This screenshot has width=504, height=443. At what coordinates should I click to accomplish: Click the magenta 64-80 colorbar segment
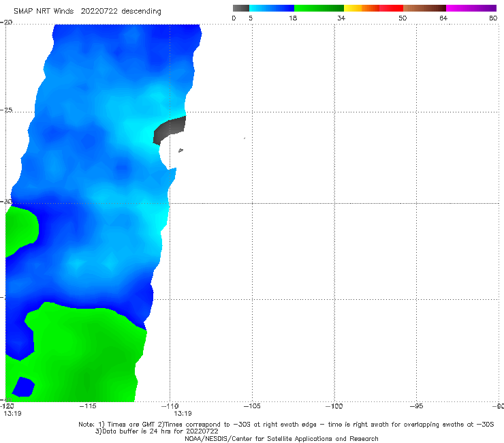click(x=471, y=8)
